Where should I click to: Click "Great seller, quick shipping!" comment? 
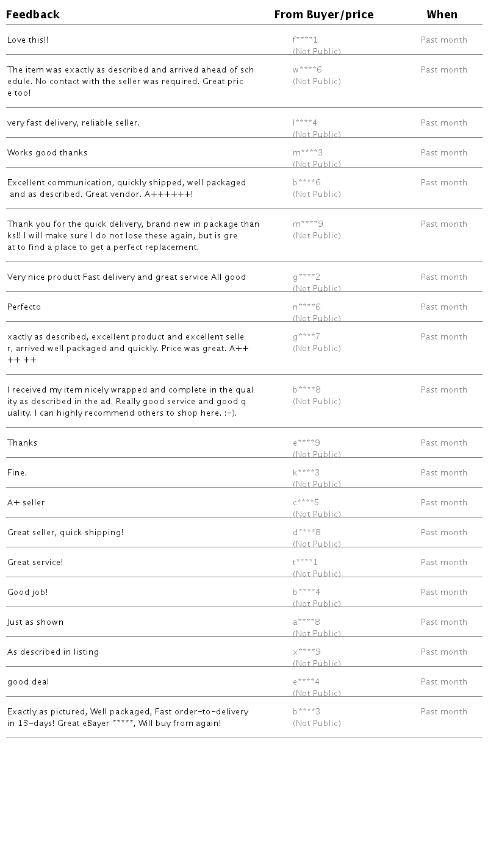pyautogui.click(x=65, y=533)
